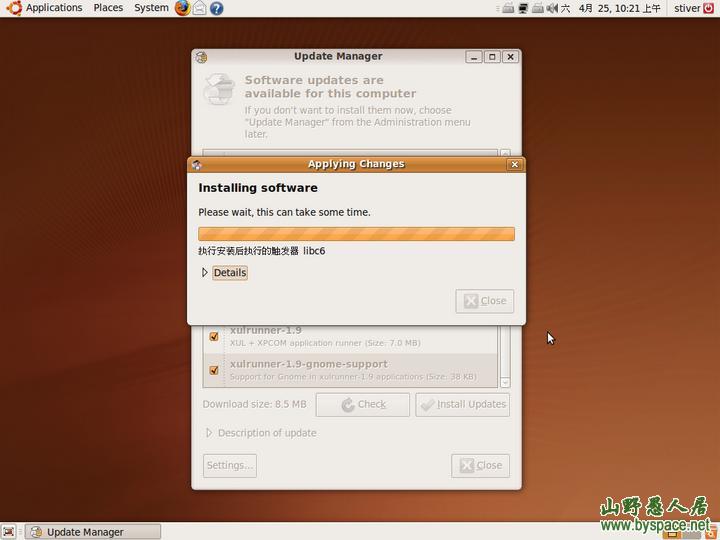Click the updates list scrollbar down arrow
The height and width of the screenshot is (540, 720).
pyautogui.click(x=505, y=382)
